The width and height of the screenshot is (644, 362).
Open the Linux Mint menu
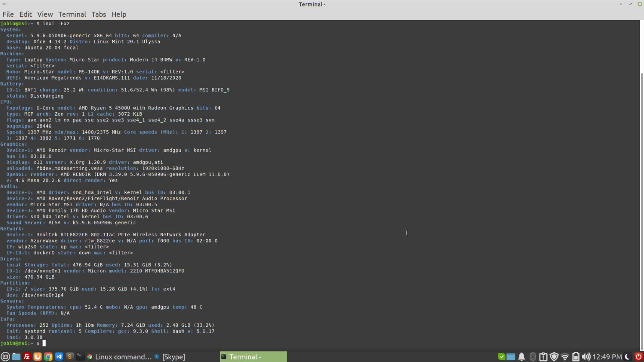click(x=5, y=357)
